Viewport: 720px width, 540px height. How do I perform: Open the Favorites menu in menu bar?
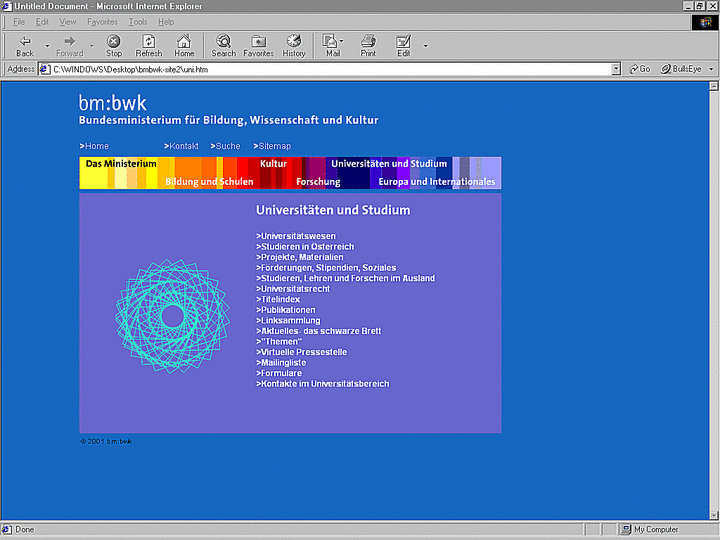[x=102, y=22]
